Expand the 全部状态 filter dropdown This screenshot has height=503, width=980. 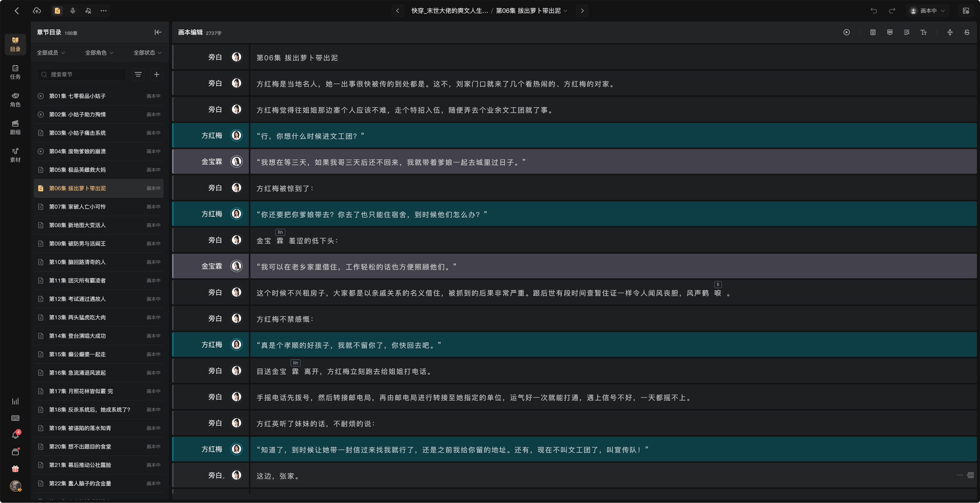click(148, 53)
